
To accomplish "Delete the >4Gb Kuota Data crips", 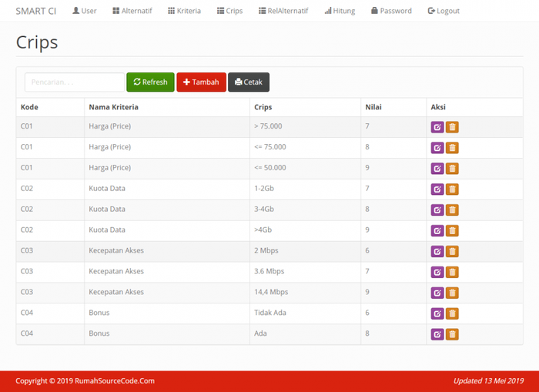I will (453, 230).
